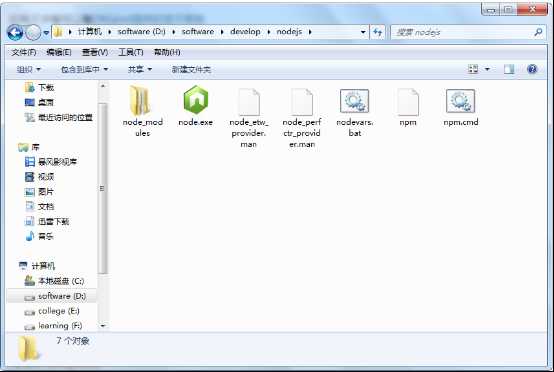Expand the 组织 dropdown

(x=29, y=69)
